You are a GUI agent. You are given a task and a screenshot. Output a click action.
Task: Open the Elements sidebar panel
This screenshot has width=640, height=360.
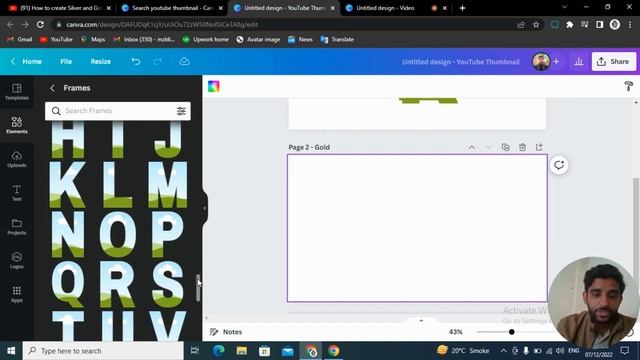click(17, 125)
